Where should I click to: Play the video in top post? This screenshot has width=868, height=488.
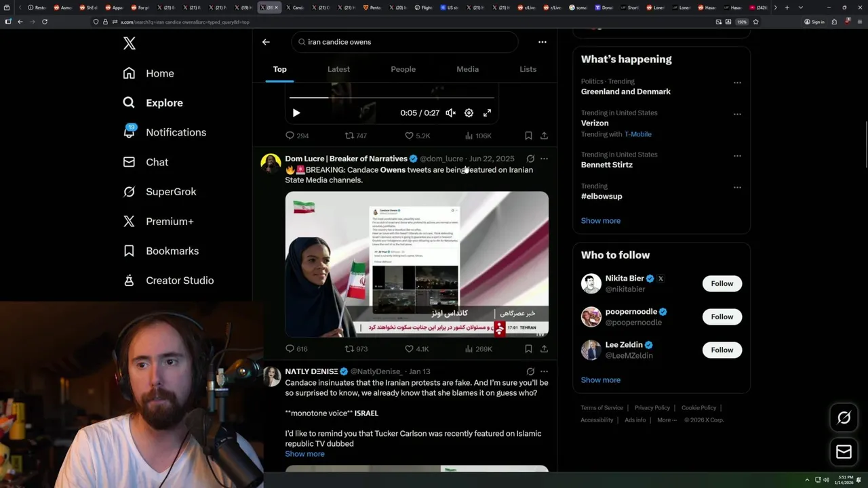296,113
